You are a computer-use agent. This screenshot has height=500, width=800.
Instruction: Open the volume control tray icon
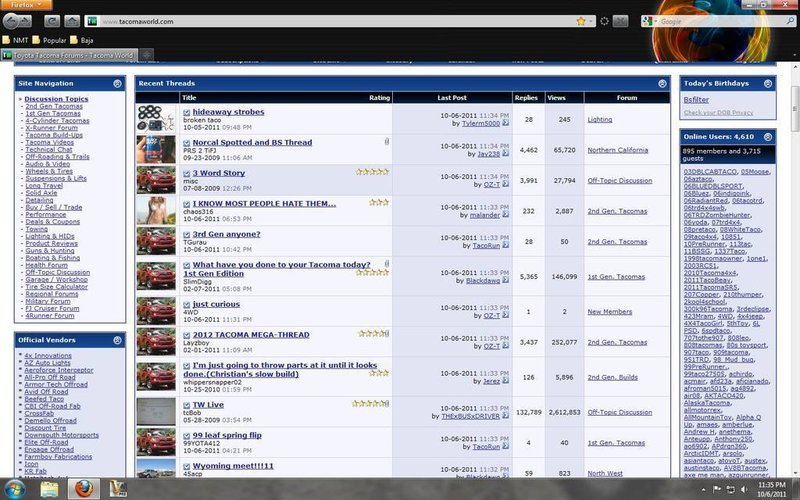(744, 490)
